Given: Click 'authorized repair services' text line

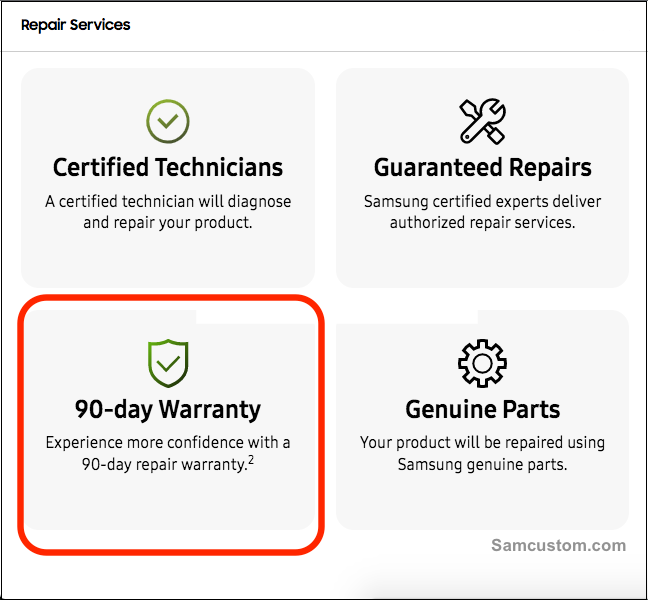Looking at the screenshot, I should (482, 223).
